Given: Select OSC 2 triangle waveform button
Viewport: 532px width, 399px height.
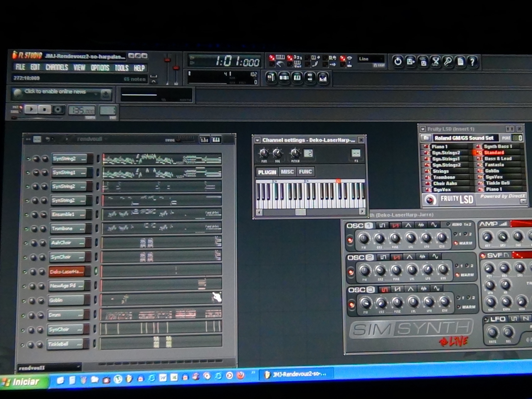Looking at the screenshot, I should 409,257.
